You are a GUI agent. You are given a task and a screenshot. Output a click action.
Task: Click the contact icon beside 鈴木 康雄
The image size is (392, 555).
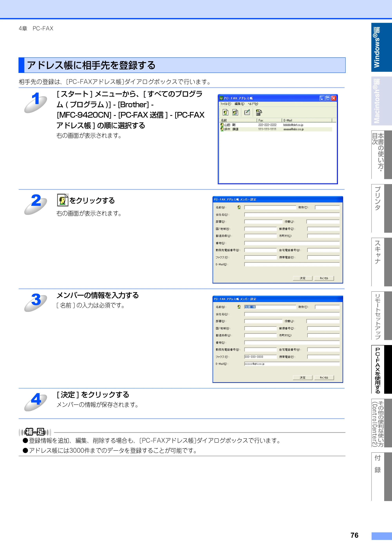coord(222,129)
